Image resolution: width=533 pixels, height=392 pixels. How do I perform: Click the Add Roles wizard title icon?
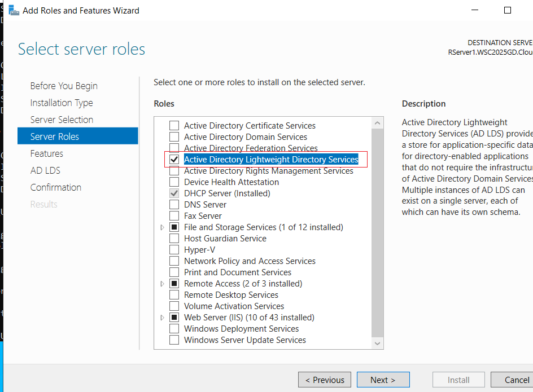pos(14,11)
